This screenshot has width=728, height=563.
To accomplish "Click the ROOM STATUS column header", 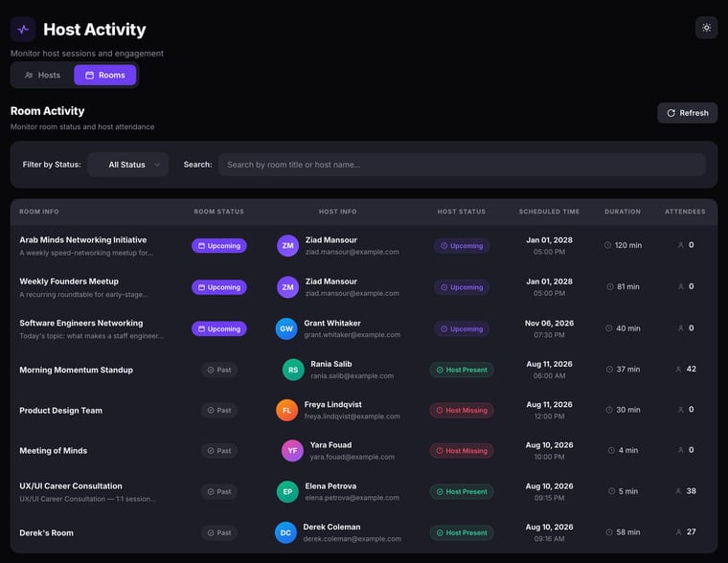I will tap(219, 212).
